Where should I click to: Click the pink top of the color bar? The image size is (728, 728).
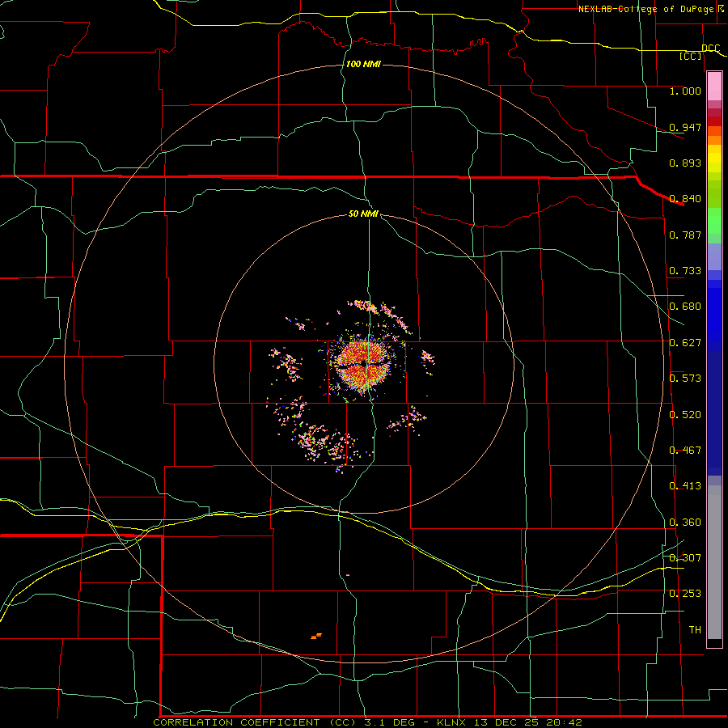[714, 87]
